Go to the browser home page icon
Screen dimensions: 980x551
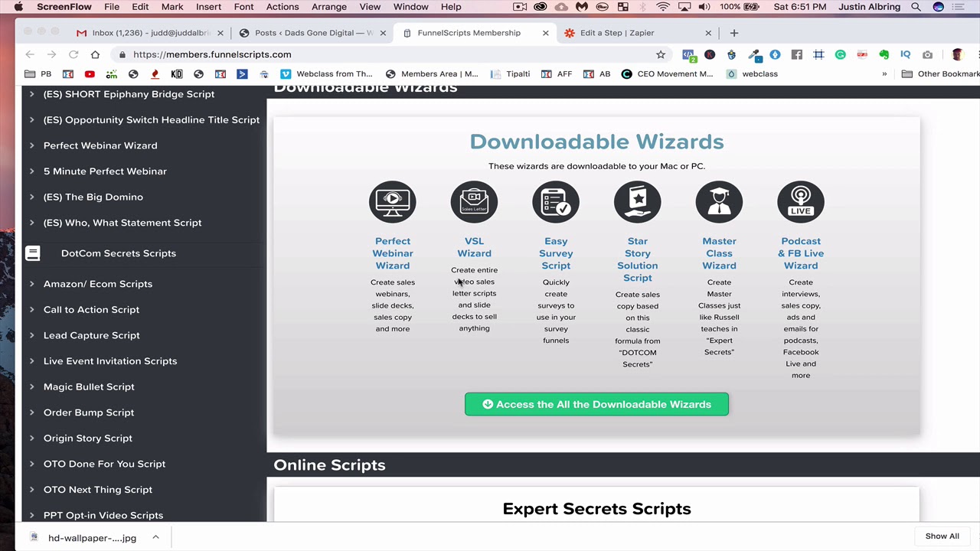95,54
